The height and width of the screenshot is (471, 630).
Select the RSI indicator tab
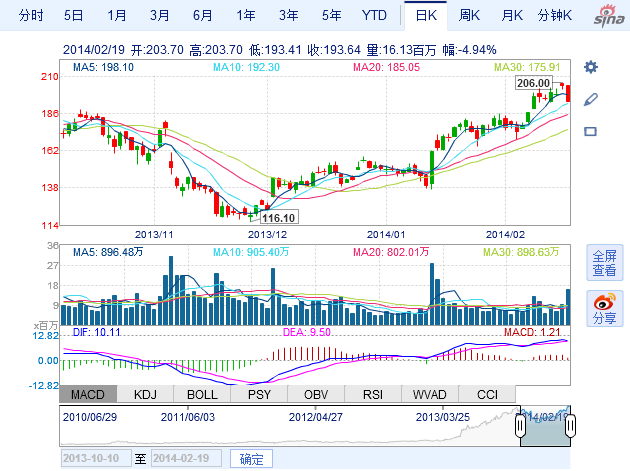pyautogui.click(x=373, y=394)
